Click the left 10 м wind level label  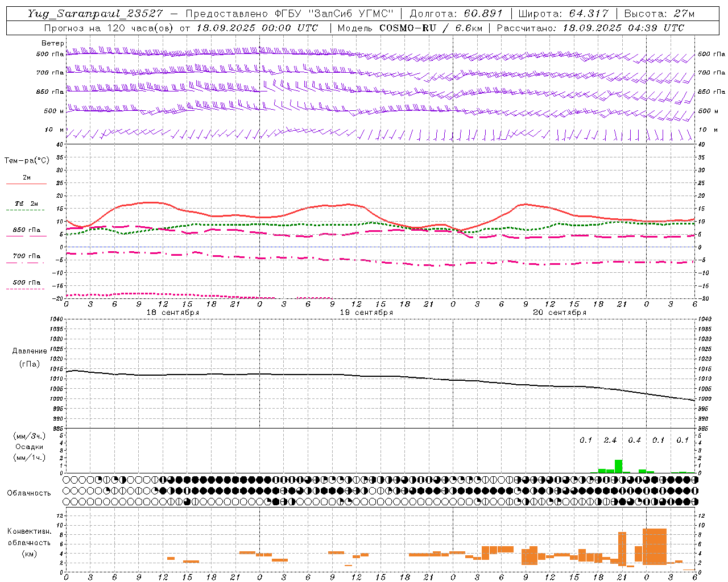pyautogui.click(x=54, y=130)
